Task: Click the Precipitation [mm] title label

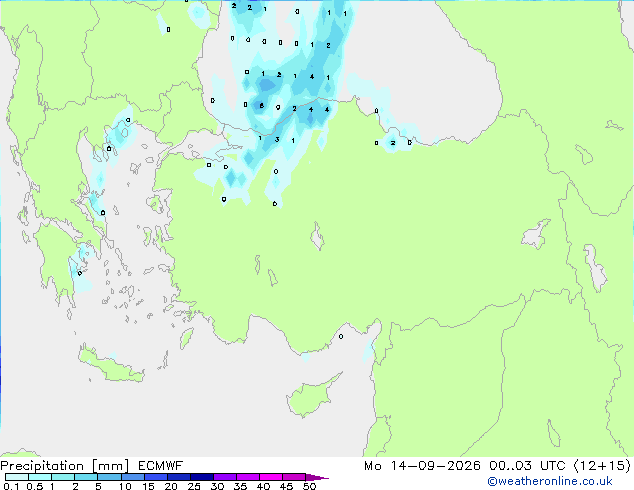Action: point(65,466)
